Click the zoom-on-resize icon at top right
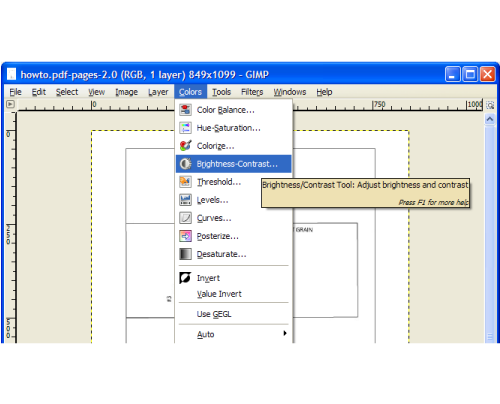Screen dimensions: 500x404 (x=490, y=105)
